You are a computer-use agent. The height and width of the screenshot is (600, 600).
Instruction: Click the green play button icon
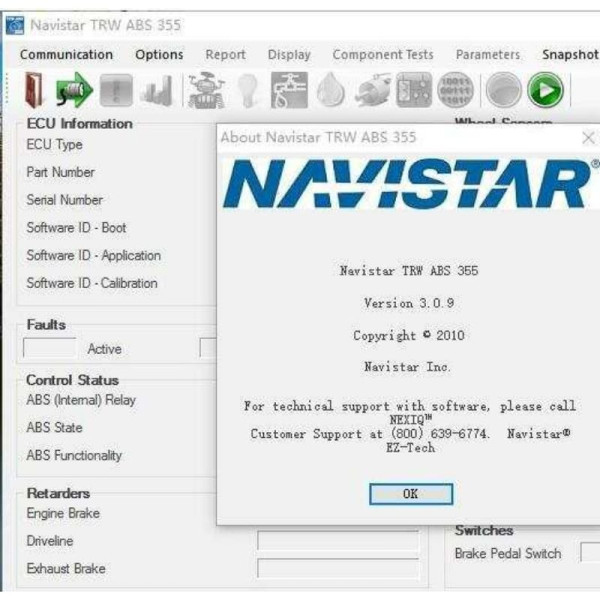tap(545, 91)
